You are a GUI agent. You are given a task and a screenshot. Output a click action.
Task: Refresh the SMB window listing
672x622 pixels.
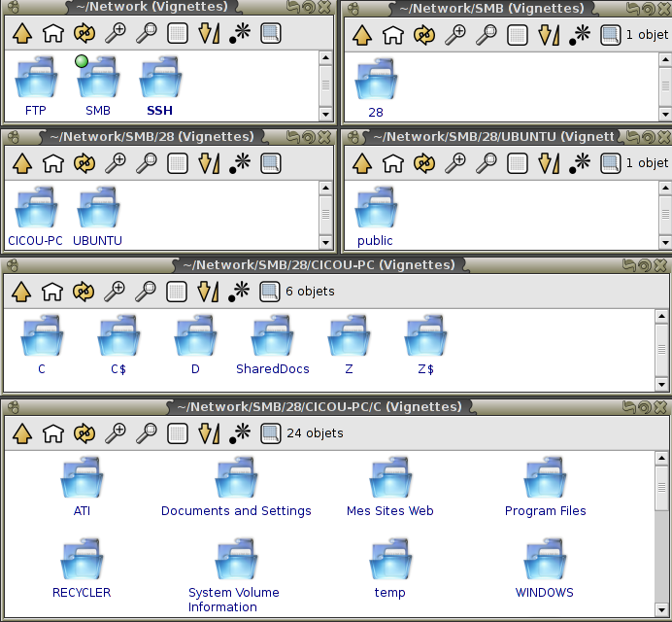click(x=424, y=35)
